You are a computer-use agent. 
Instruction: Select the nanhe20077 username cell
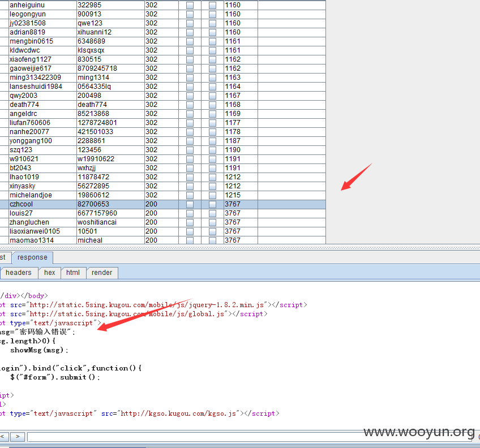[x=42, y=132]
